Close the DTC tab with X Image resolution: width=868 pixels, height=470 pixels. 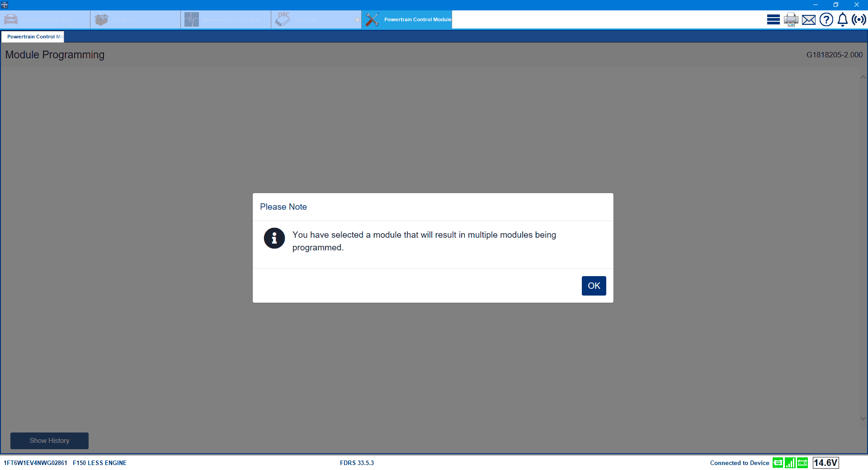pyautogui.click(x=357, y=20)
